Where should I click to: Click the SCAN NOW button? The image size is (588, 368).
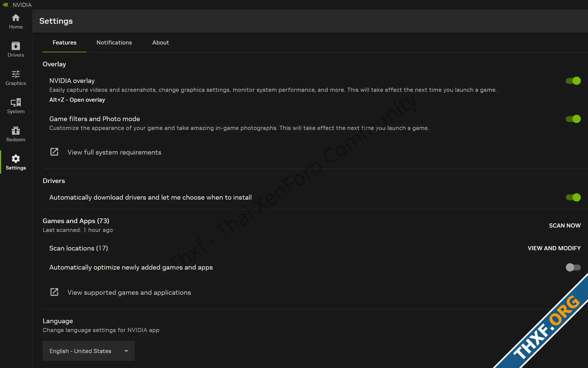point(565,226)
